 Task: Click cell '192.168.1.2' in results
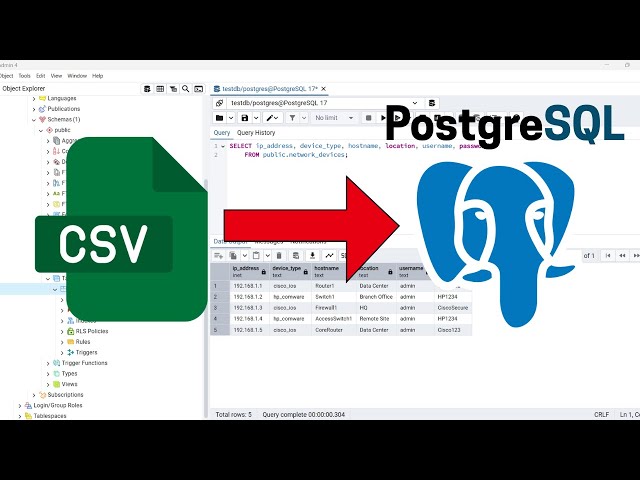[248, 297]
